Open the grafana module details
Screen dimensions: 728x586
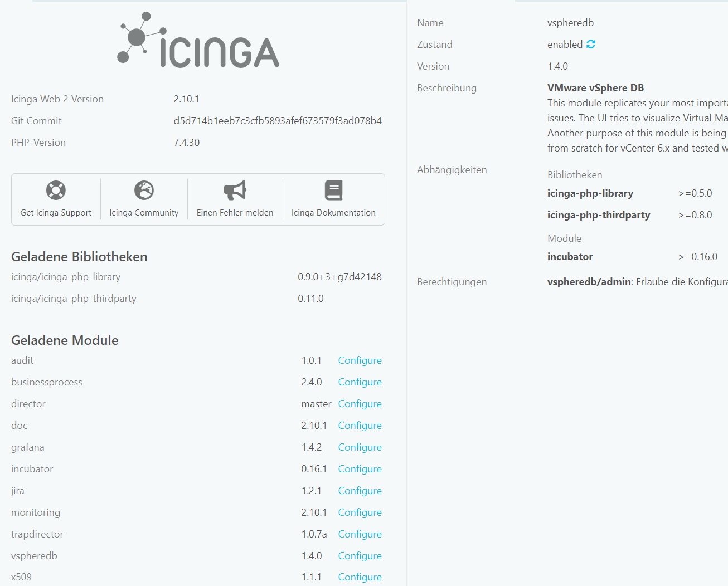tap(28, 447)
